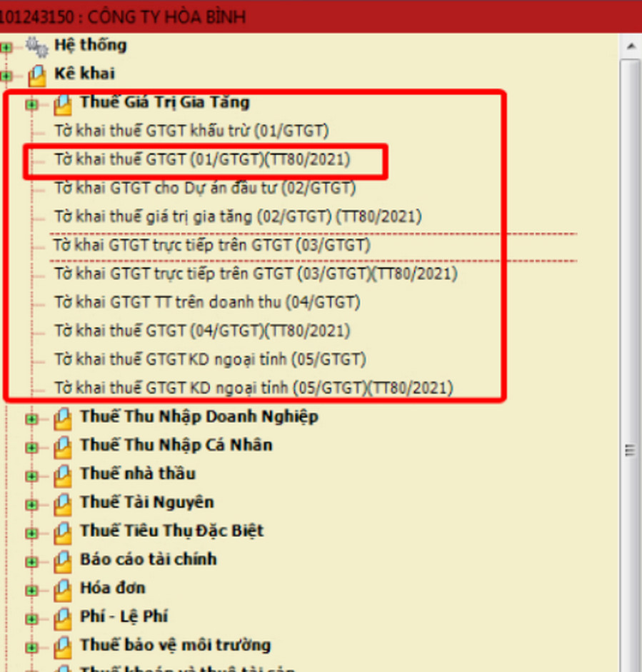Click the Thuế Giá Trị Gia Tăng folder icon

point(63,104)
